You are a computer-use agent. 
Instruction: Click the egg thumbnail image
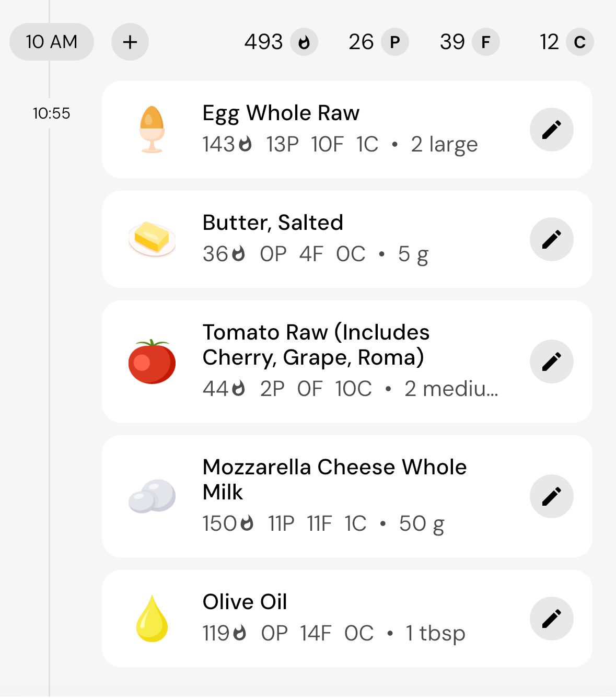[x=152, y=130]
